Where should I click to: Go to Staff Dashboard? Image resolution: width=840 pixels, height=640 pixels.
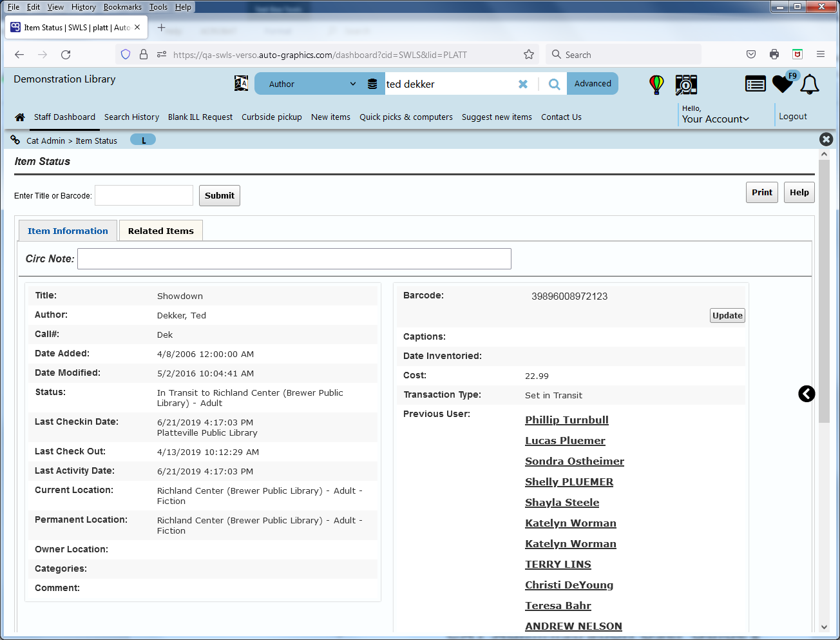pos(64,117)
